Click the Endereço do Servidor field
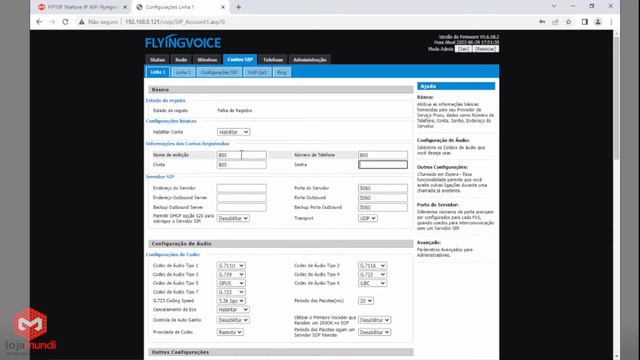 coord(241,188)
